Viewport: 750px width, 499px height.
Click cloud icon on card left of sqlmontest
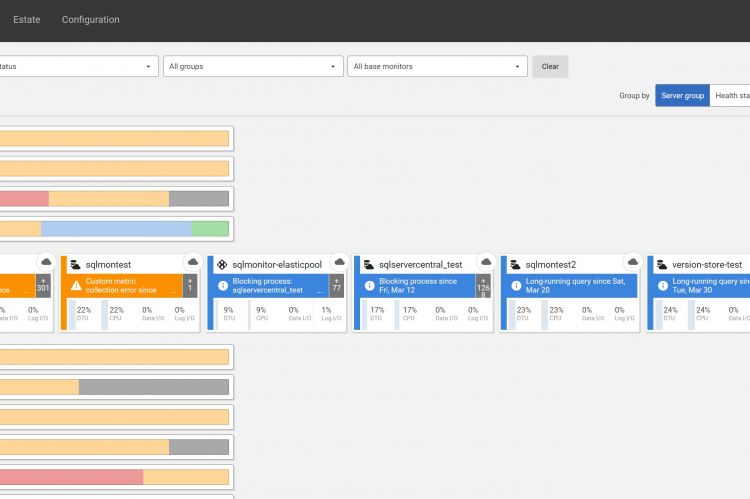point(46,262)
